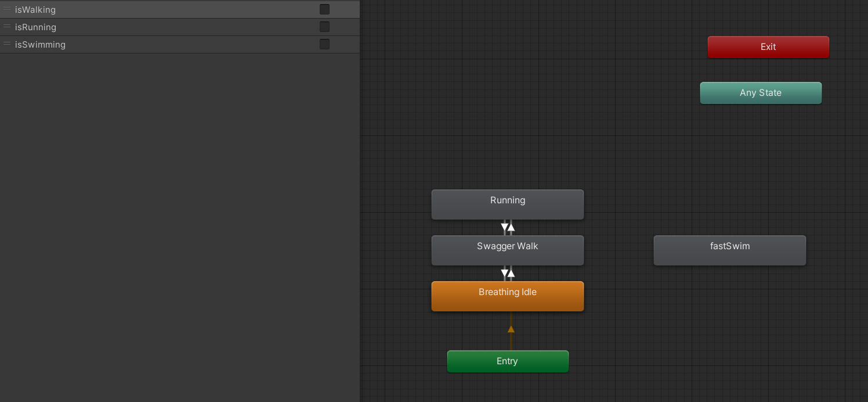The image size is (868, 402).
Task: Toggle the isRunning parameter checkbox
Action: [x=324, y=27]
